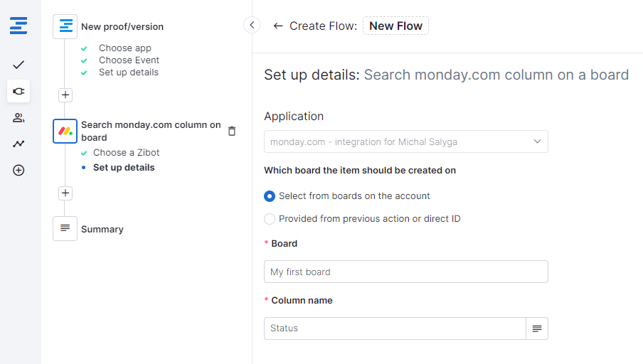Go back using the Create Flow arrow

278,26
